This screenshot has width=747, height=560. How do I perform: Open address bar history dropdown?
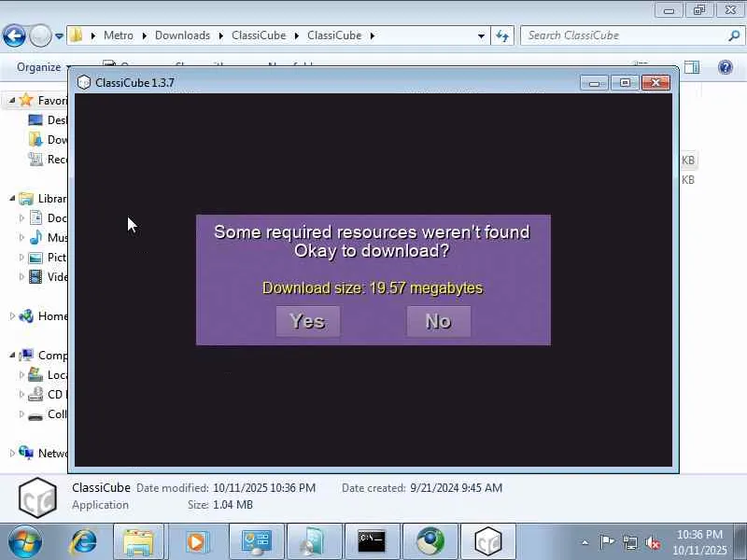click(x=481, y=35)
